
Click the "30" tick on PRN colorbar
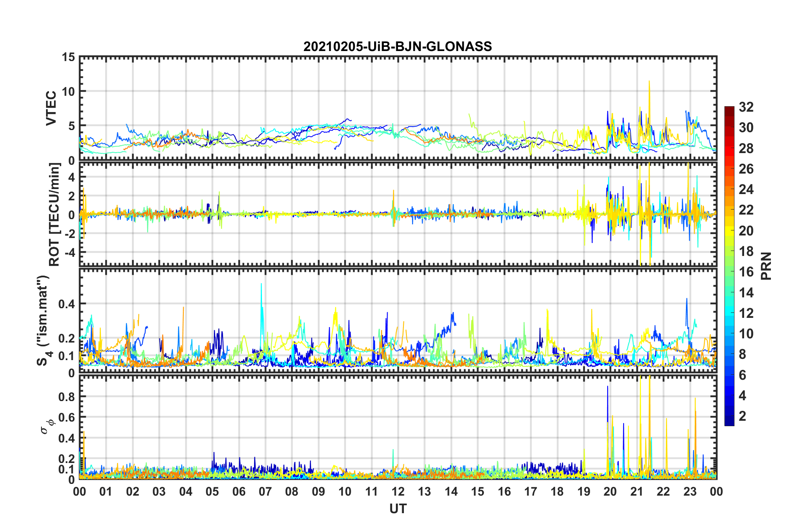click(x=746, y=128)
